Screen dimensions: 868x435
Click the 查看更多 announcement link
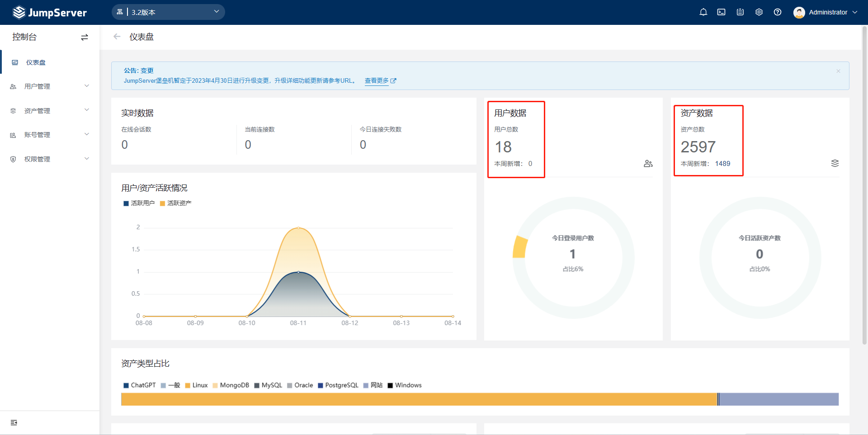377,80
